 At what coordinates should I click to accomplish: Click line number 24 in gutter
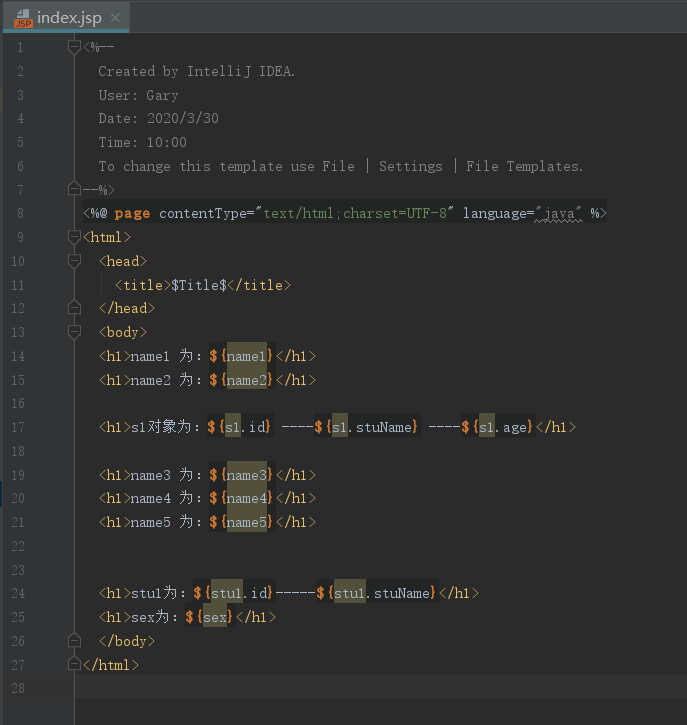pos(18,593)
